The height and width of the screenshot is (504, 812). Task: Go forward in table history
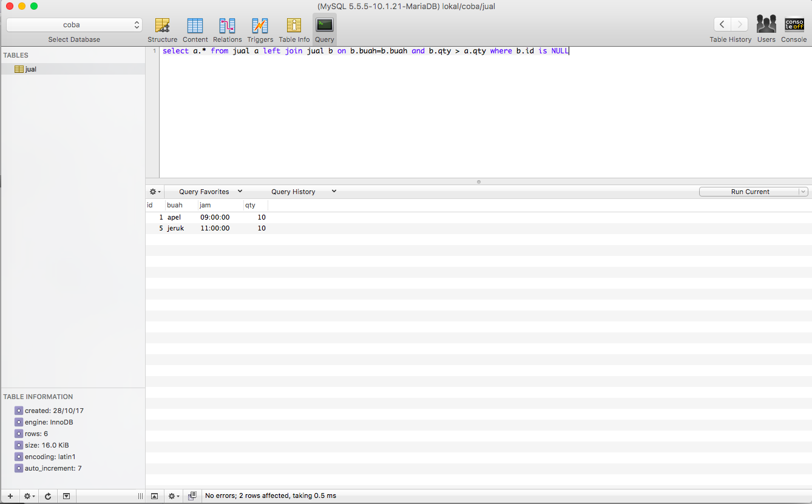(739, 25)
